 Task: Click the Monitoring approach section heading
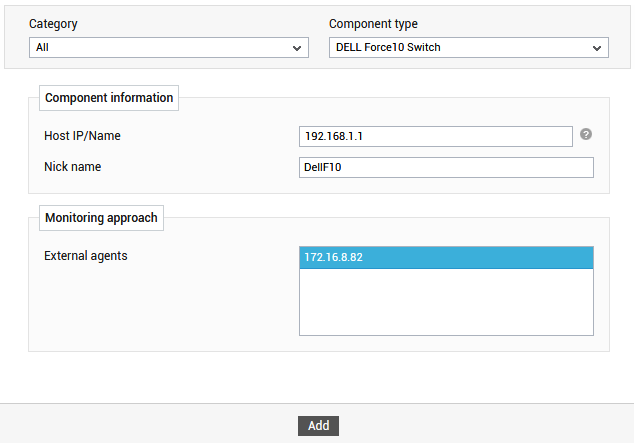[x=101, y=218]
